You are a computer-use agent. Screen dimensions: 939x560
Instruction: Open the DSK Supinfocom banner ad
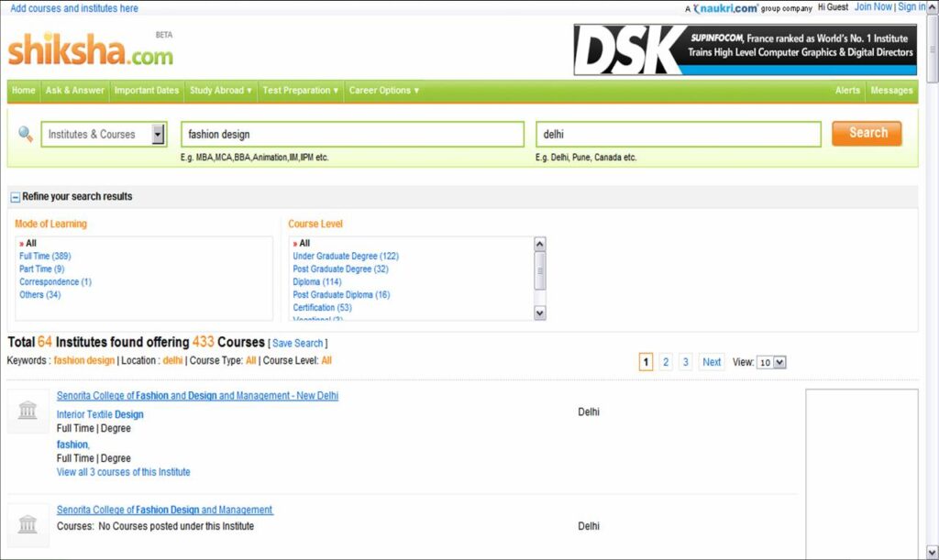745,49
